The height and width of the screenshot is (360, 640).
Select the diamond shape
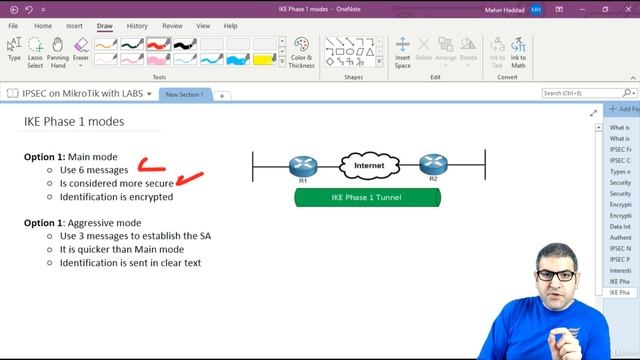pyautogui.click(x=330, y=62)
